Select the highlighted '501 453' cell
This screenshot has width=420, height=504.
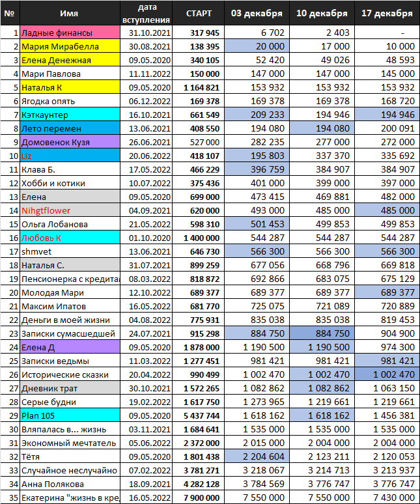pyautogui.click(x=257, y=224)
